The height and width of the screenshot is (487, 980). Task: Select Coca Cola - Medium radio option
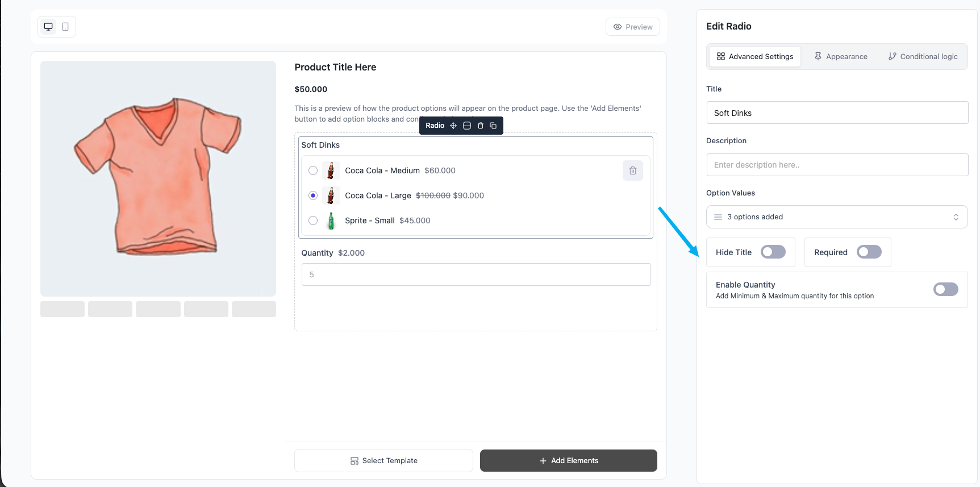pyautogui.click(x=313, y=170)
